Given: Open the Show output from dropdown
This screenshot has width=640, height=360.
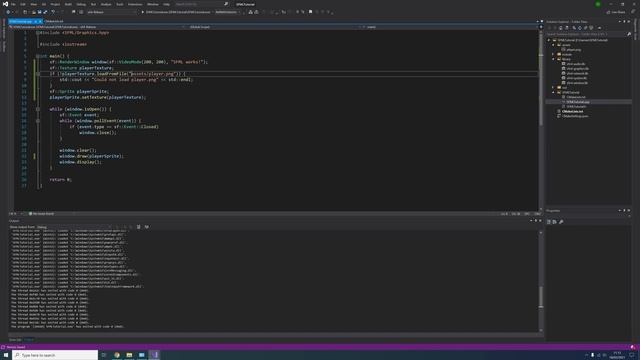Looking at the screenshot, I should pos(73,227).
